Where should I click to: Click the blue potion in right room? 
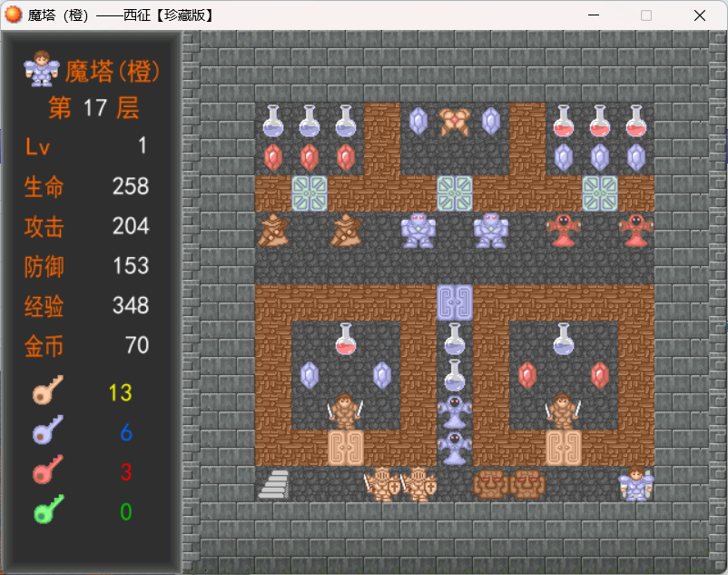pos(564,339)
